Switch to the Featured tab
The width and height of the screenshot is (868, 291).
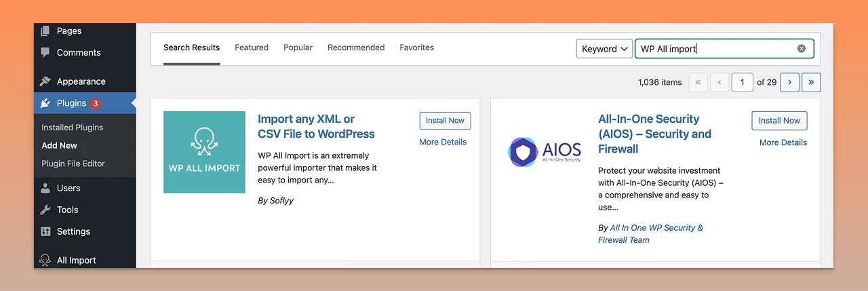252,47
